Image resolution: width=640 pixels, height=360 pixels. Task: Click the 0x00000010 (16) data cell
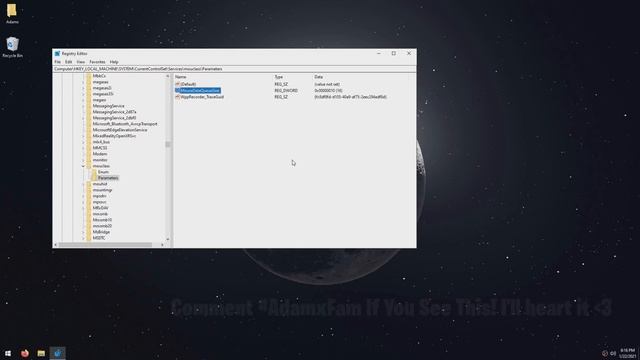[x=328, y=91]
